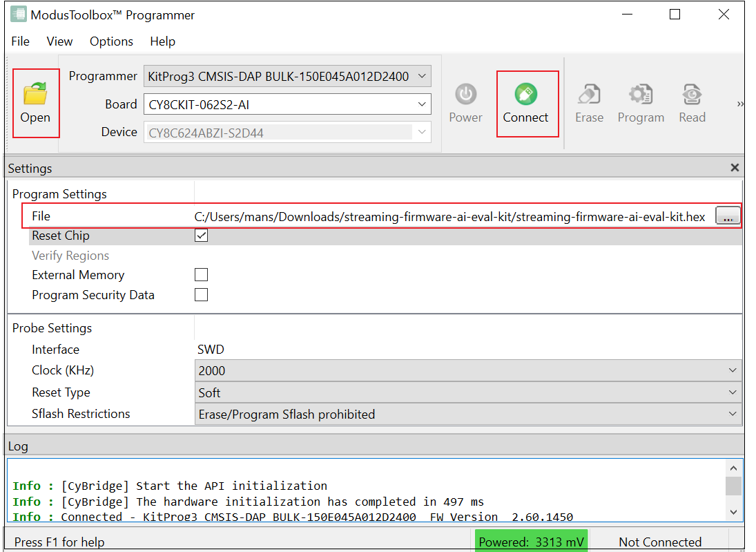Click the Verify Regions row label
Image resolution: width=756 pixels, height=552 pixels.
[x=70, y=255]
